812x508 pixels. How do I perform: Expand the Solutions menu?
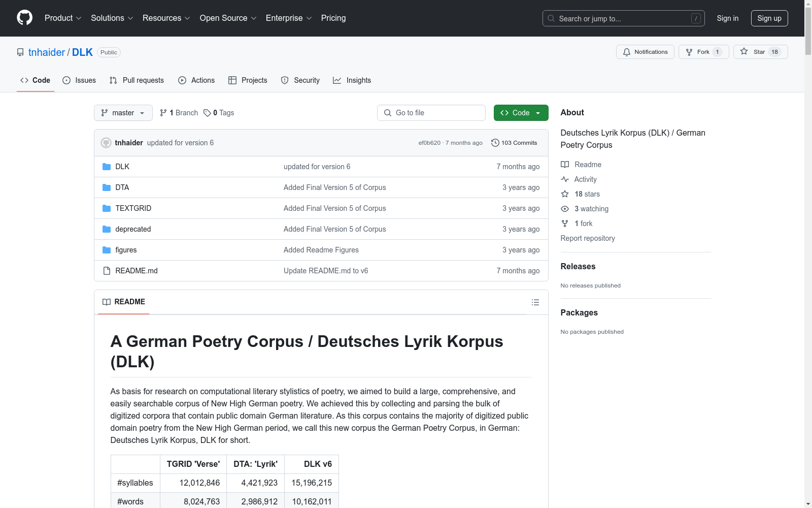pyautogui.click(x=112, y=18)
